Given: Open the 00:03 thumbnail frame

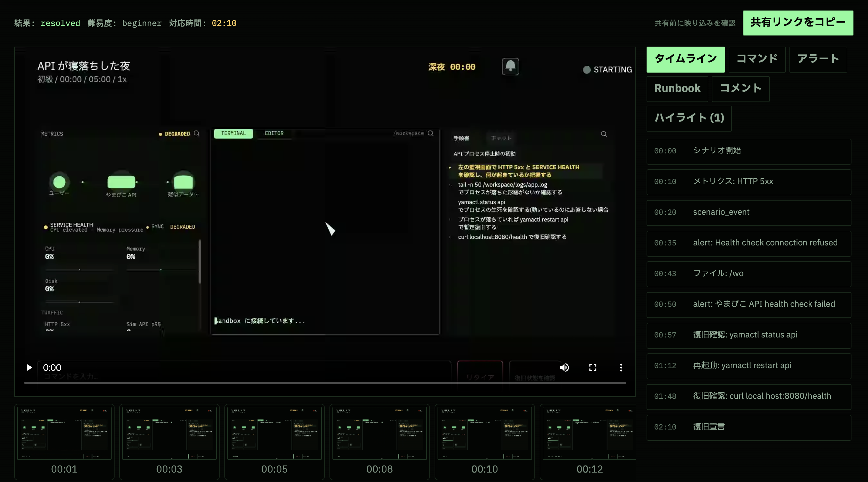Looking at the screenshot, I should tap(169, 442).
